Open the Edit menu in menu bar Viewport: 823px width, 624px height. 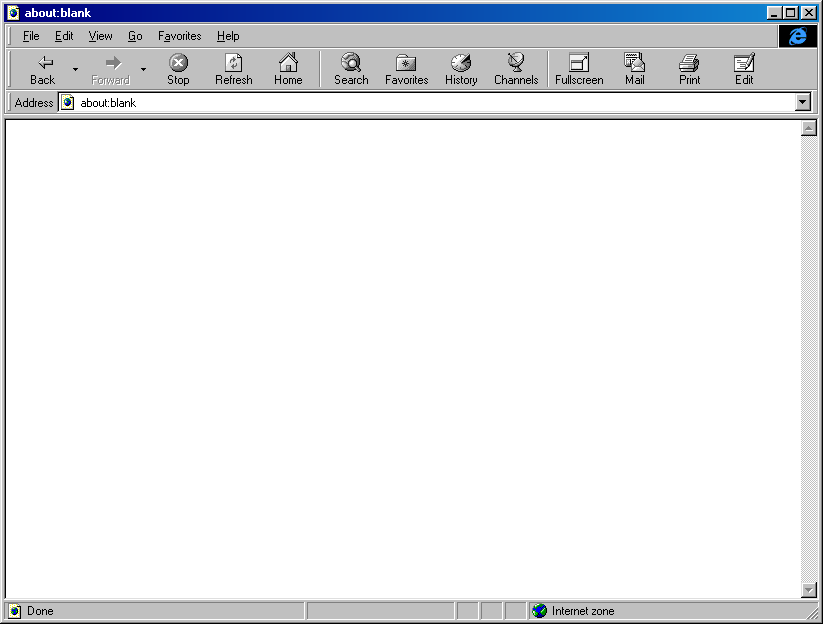pyautogui.click(x=64, y=36)
